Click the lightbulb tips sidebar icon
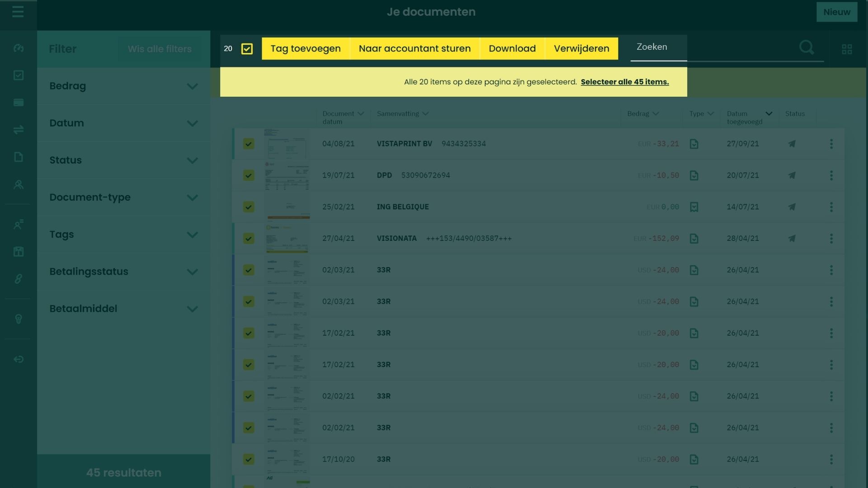This screenshot has width=868, height=488. [x=19, y=319]
